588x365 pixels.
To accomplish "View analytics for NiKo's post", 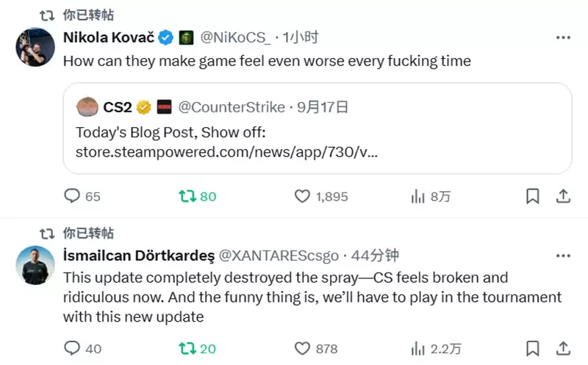I will pyautogui.click(x=418, y=196).
